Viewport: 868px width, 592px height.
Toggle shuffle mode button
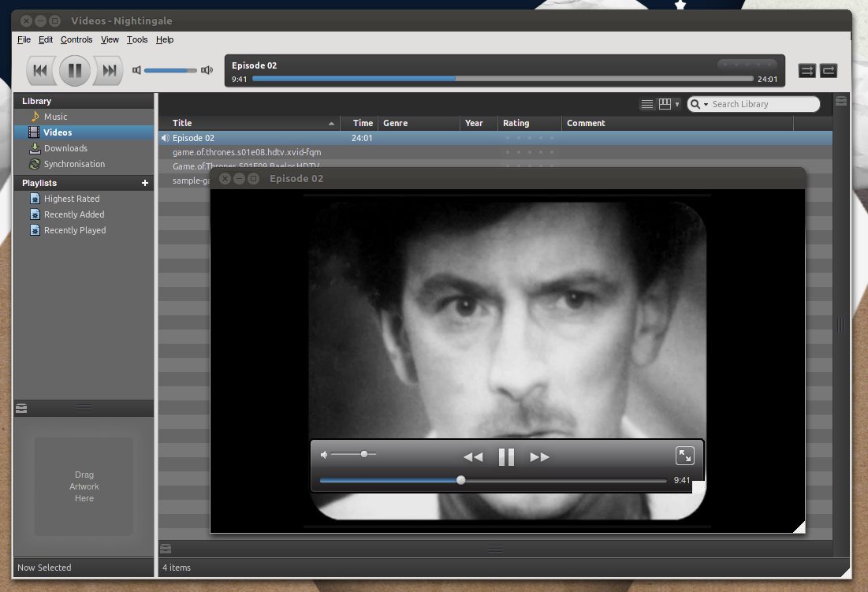pos(807,70)
